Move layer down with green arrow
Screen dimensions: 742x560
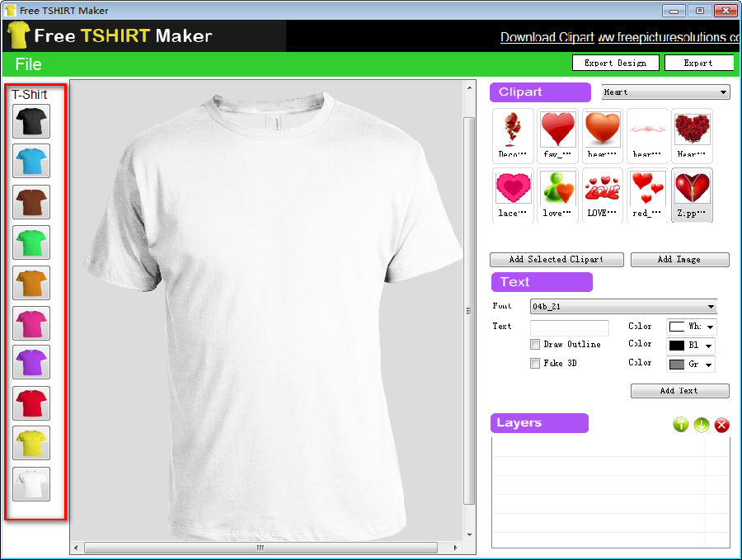(702, 424)
